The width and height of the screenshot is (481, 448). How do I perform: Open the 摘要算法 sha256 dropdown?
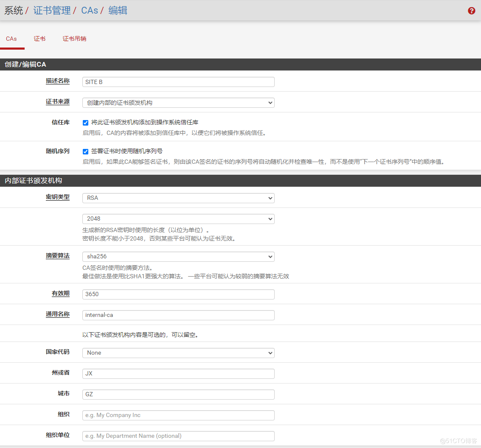[178, 256]
